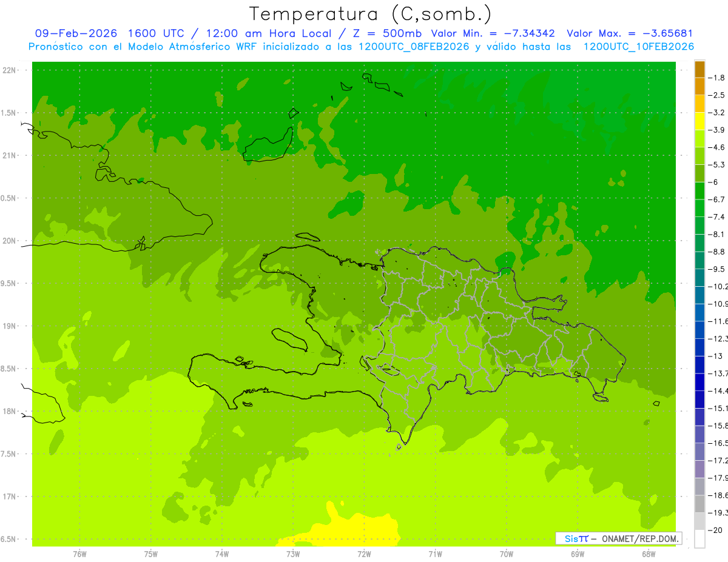This screenshot has width=728, height=562.
Task: Click the '68W' longitude label
Action: pos(648,554)
